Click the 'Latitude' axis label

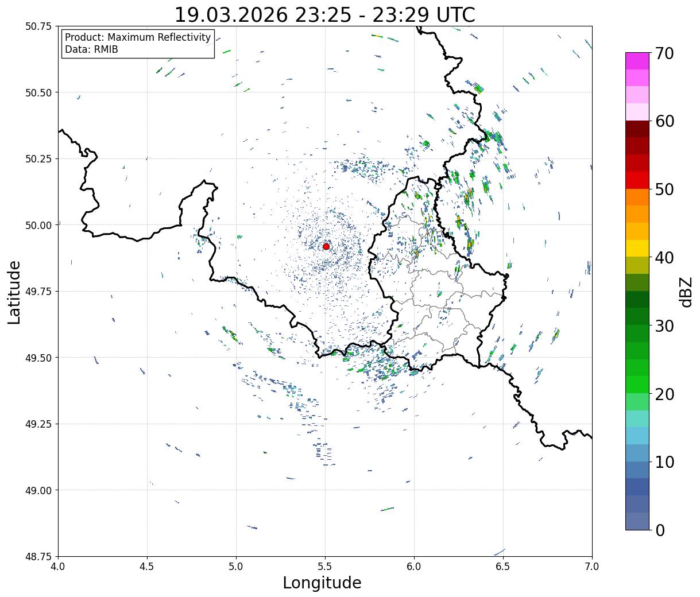(x=14, y=292)
